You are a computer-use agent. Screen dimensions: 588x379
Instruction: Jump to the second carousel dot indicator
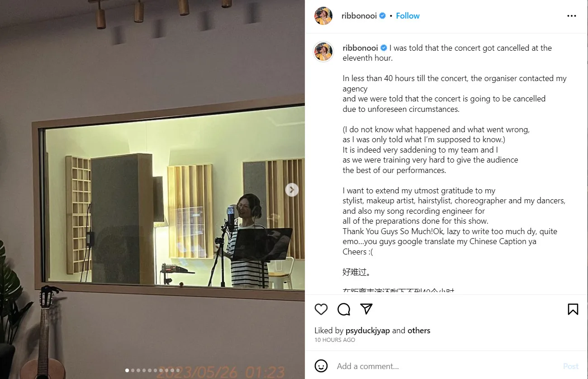point(133,370)
